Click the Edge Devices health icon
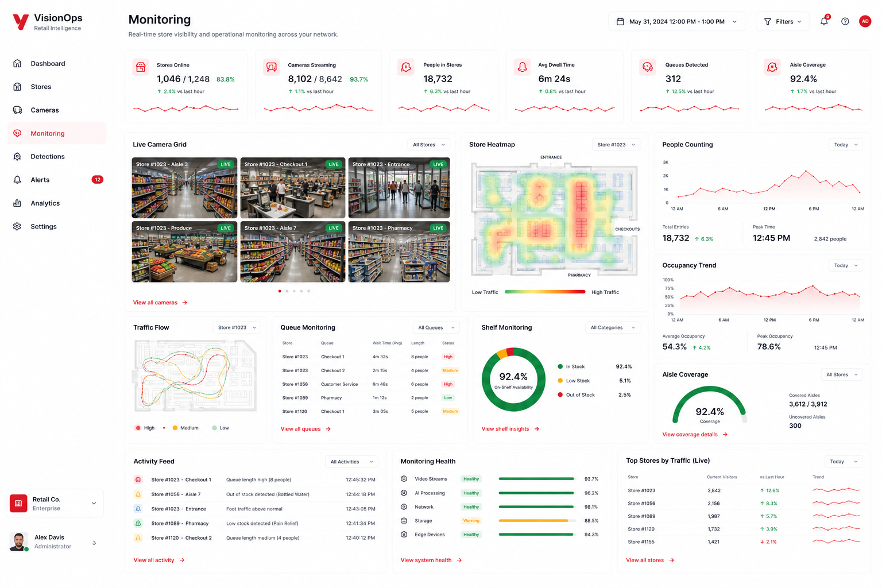Image resolution: width=882 pixels, height=588 pixels. (x=404, y=534)
